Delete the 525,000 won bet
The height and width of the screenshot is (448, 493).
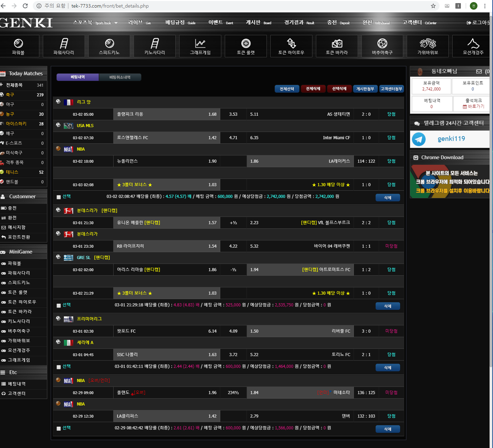click(388, 306)
